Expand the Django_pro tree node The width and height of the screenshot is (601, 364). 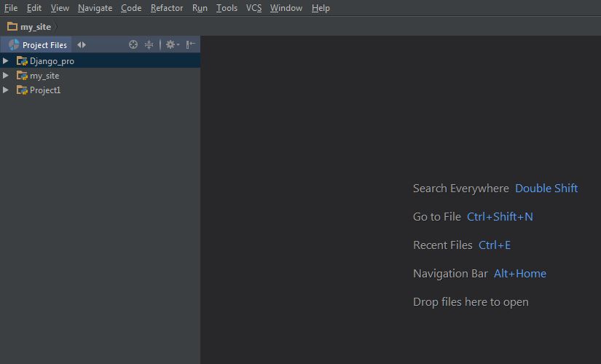click(x=6, y=61)
